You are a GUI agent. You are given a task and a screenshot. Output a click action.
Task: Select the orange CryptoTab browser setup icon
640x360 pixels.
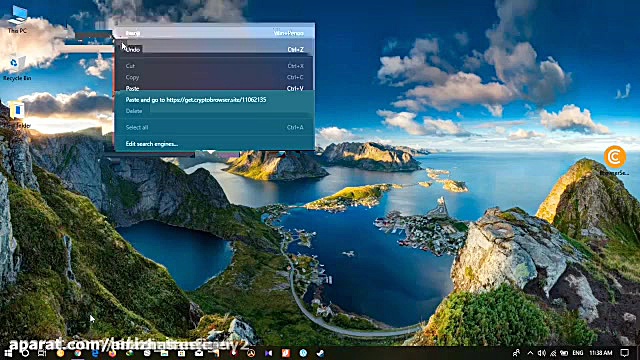click(x=615, y=161)
